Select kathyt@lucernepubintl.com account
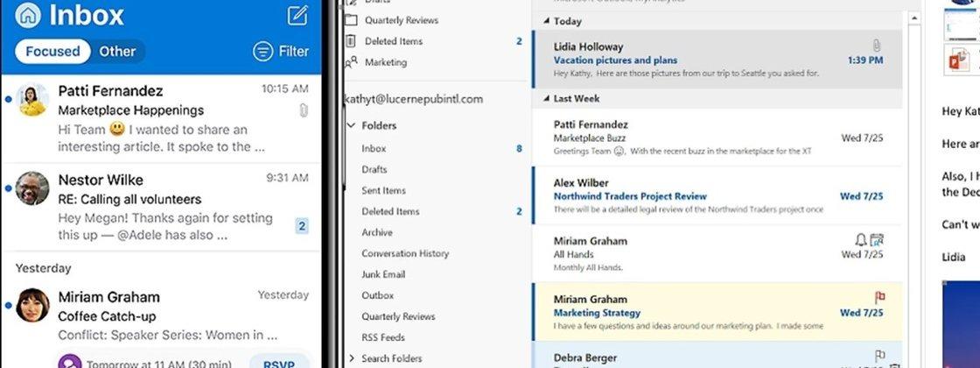The width and height of the screenshot is (980, 368). (414, 99)
